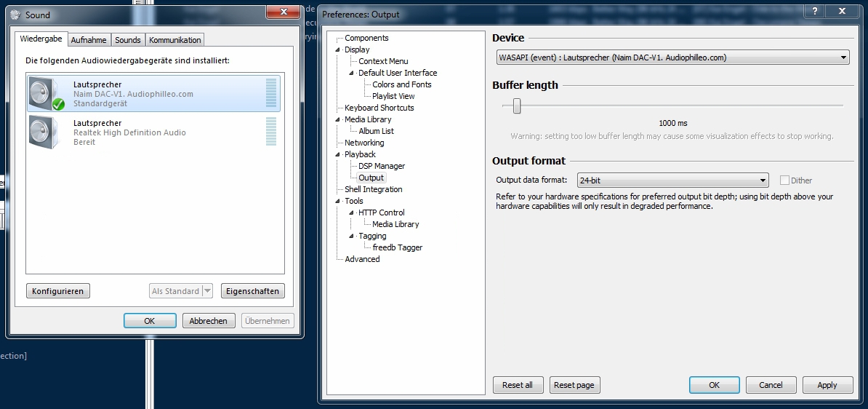Switch to the Kommunikation tab

click(174, 40)
